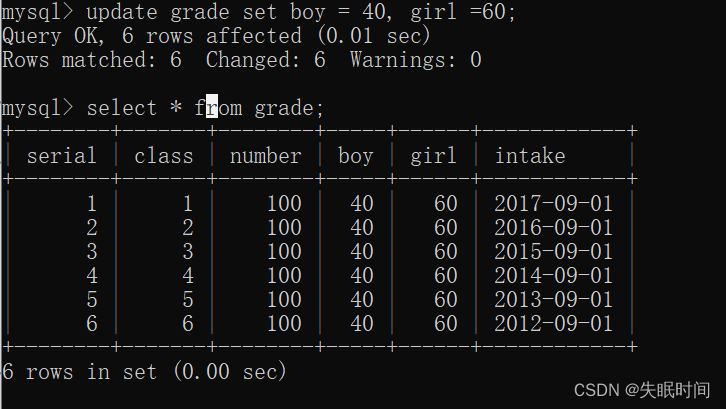Click the '6 rows in set' summary line
The image size is (726, 409).
coord(144,372)
